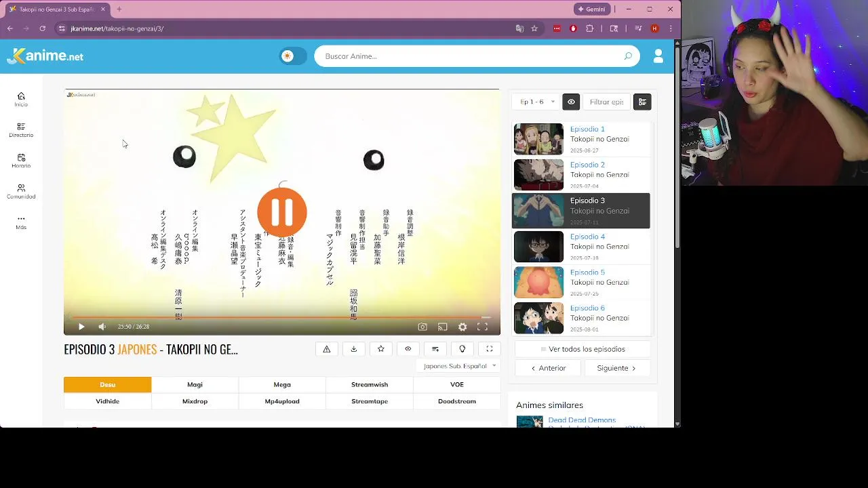
Task: Select the Magi server tab
Action: point(195,384)
